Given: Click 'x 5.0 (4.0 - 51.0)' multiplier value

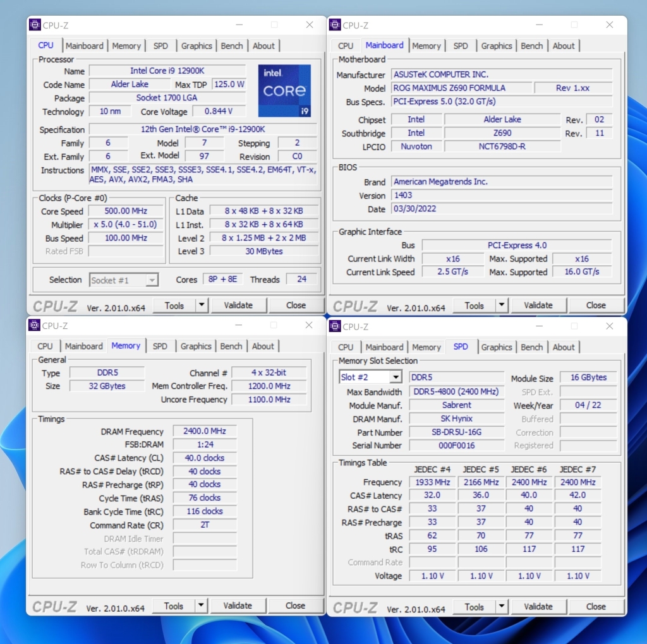Looking at the screenshot, I should 126,224.
